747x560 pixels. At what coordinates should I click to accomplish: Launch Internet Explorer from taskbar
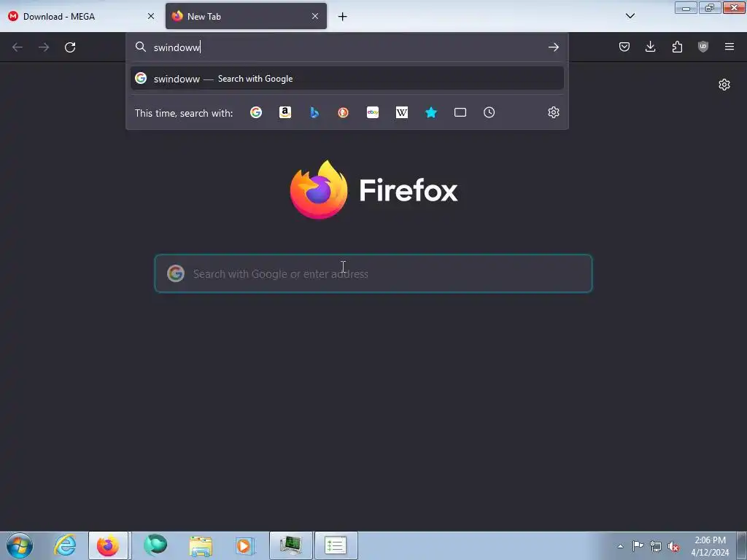point(65,545)
